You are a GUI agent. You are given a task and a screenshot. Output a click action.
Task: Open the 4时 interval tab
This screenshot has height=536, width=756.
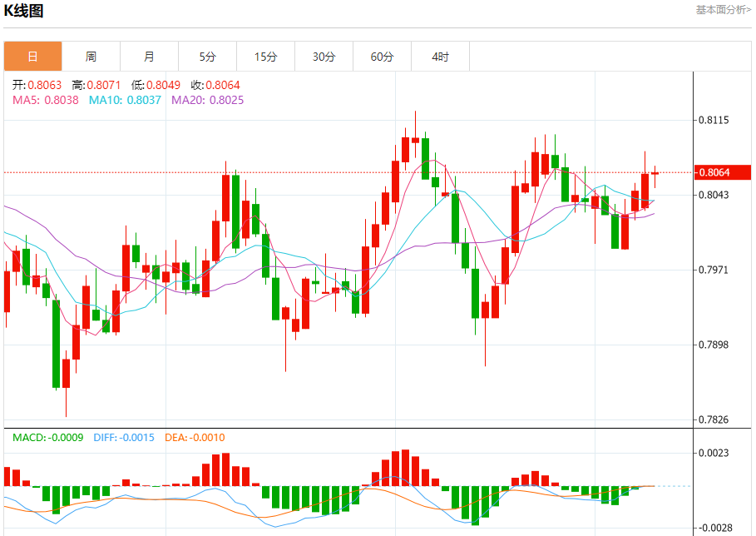(x=440, y=57)
